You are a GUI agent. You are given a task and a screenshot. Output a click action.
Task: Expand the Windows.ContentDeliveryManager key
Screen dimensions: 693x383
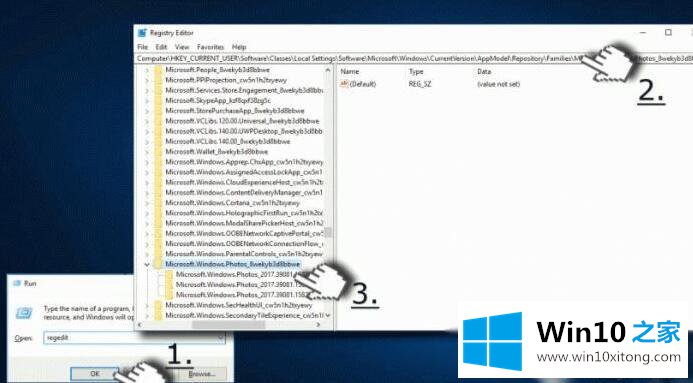(x=148, y=193)
